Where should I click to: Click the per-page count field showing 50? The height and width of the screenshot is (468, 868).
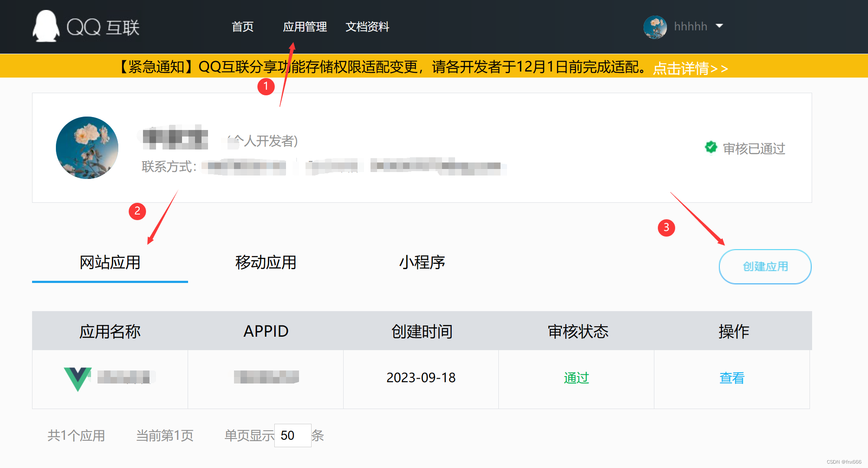tap(293, 435)
